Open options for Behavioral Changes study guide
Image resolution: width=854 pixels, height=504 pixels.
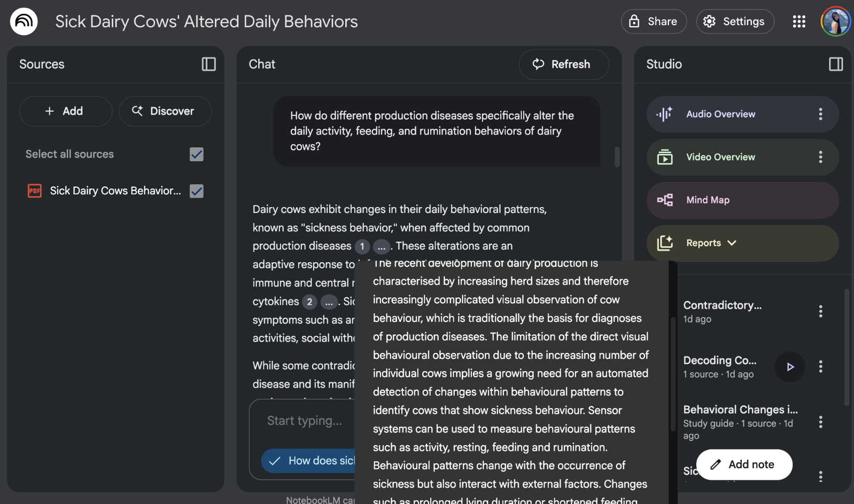(820, 422)
